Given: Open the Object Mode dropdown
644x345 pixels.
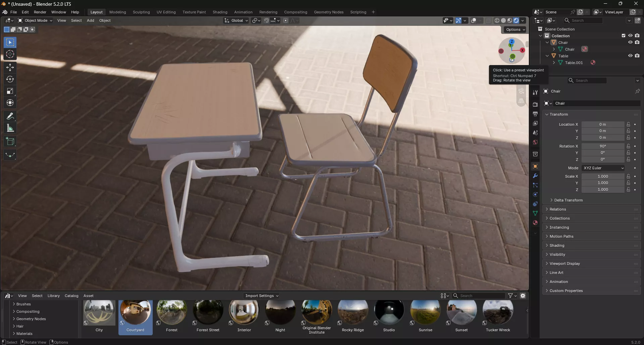Looking at the screenshot, I should 35,20.
